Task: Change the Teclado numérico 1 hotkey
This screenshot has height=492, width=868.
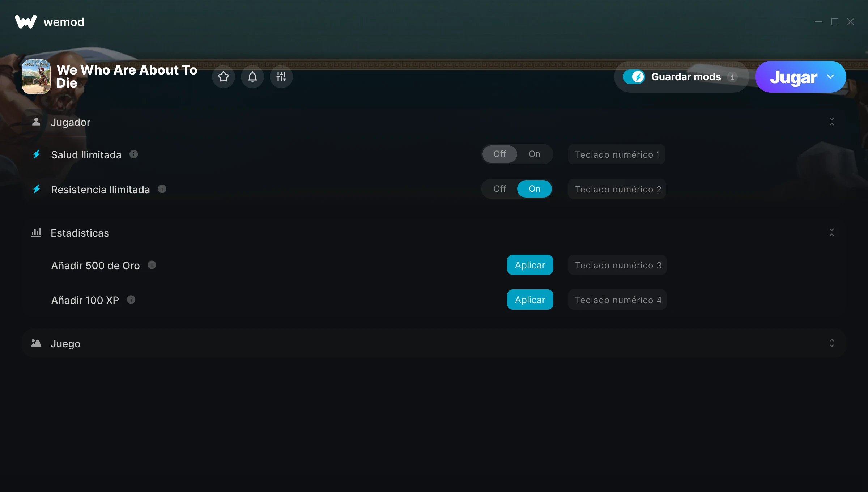Action: [617, 154]
